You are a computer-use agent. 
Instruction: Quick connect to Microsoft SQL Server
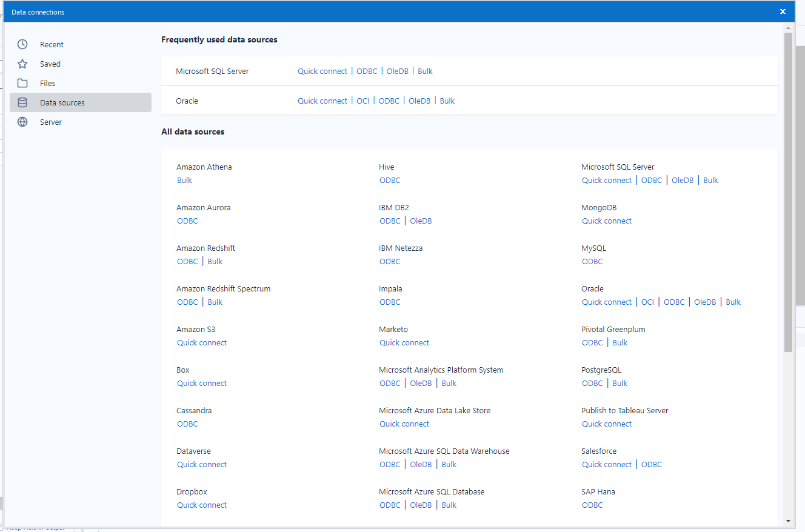(322, 71)
